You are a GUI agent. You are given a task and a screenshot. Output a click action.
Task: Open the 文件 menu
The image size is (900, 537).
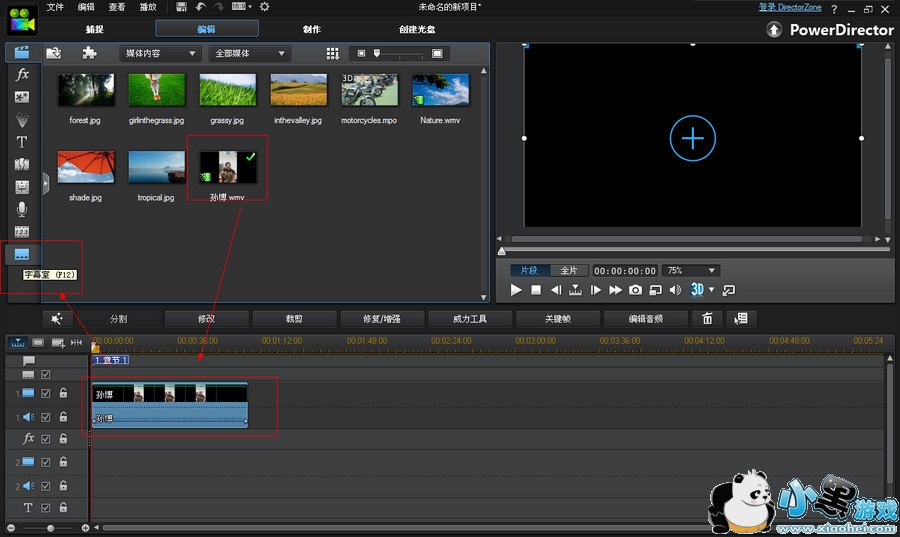click(55, 7)
